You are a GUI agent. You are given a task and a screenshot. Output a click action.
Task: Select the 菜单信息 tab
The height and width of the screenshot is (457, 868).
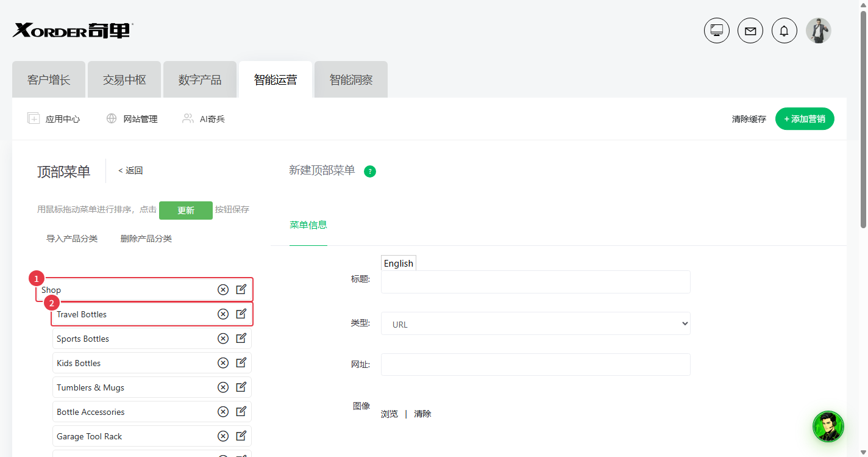click(308, 225)
